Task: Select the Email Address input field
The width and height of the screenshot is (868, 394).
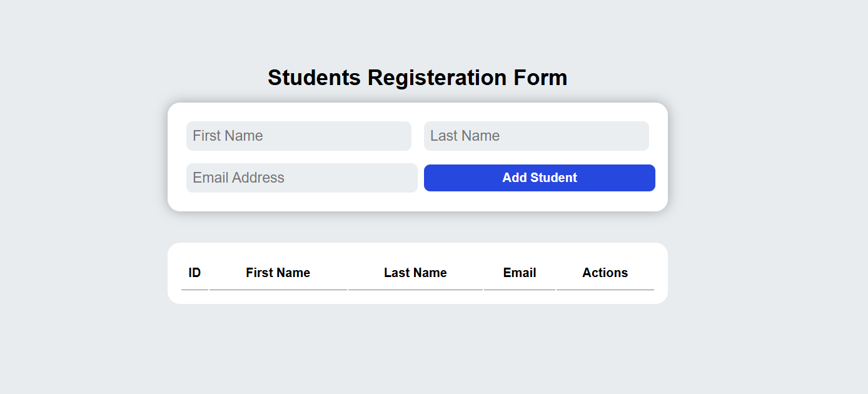Action: coord(301,178)
